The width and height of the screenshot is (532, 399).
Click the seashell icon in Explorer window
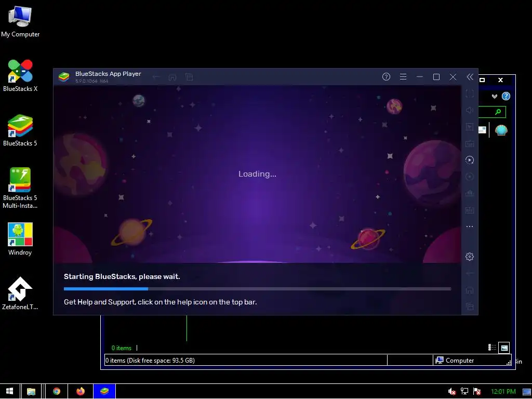501,130
